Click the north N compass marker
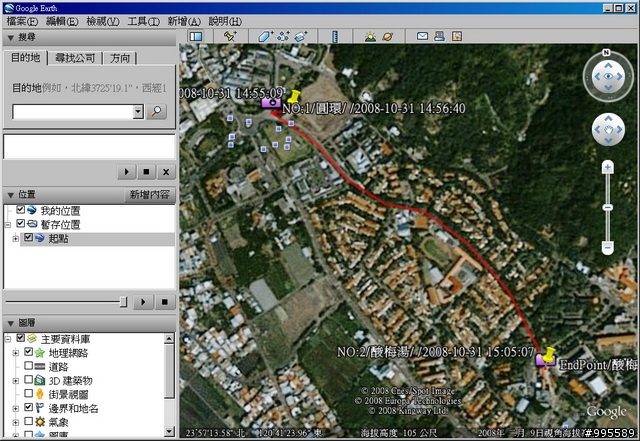 (606, 52)
